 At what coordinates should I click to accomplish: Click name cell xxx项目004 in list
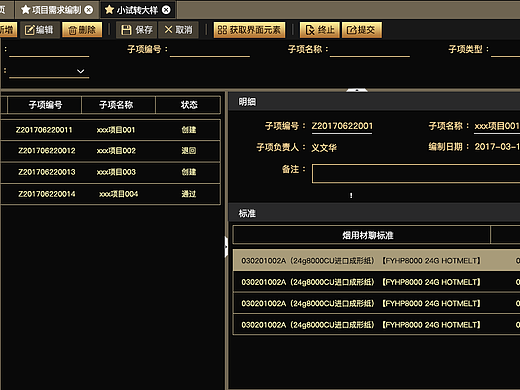119,194
